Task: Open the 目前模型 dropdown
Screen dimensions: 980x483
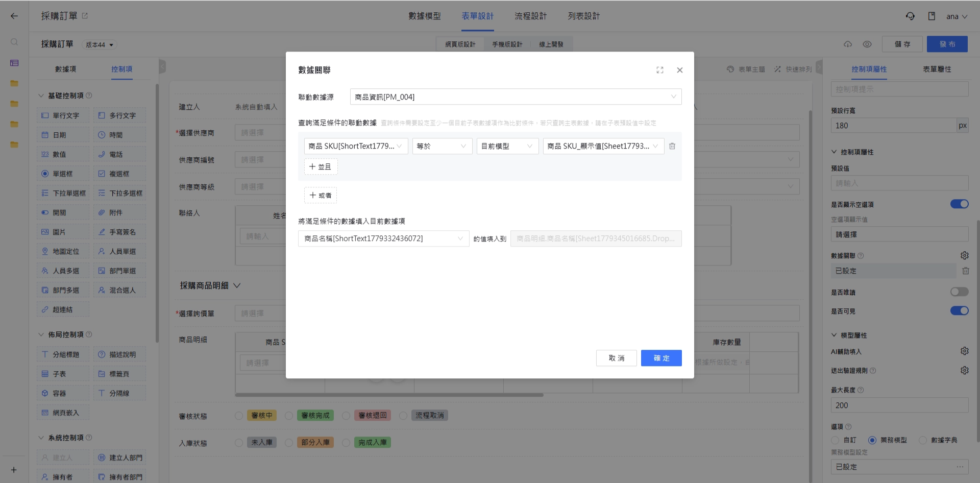Action: 507,146
